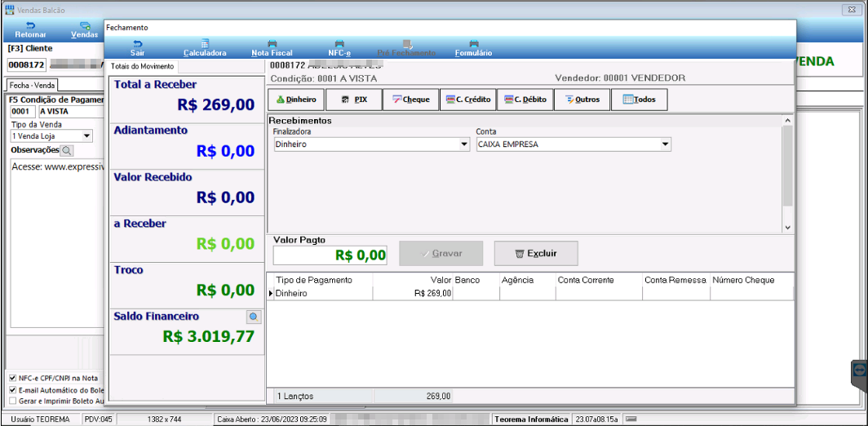Image resolution: width=868 pixels, height=426 pixels.
Task: Click Caixa Aberto status bar entry
Action: click(272, 419)
